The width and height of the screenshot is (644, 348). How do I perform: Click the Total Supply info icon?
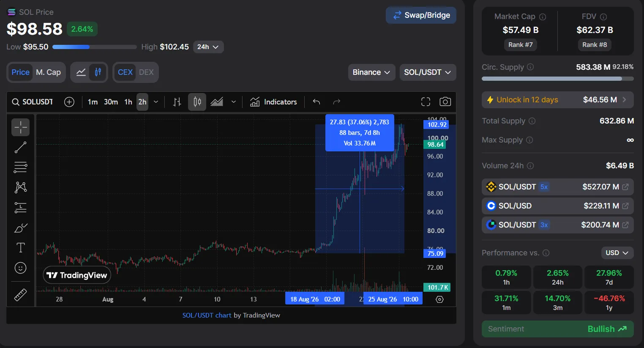[x=532, y=121]
